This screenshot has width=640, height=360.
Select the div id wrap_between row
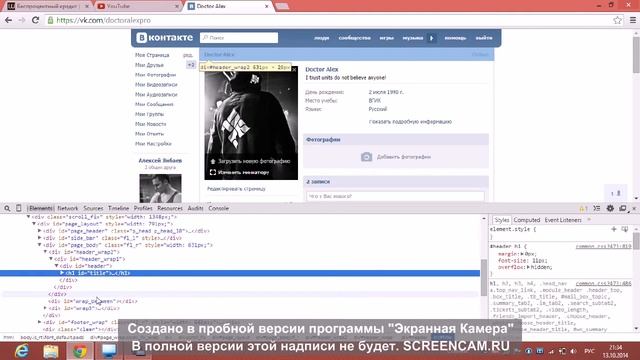(240, 301)
